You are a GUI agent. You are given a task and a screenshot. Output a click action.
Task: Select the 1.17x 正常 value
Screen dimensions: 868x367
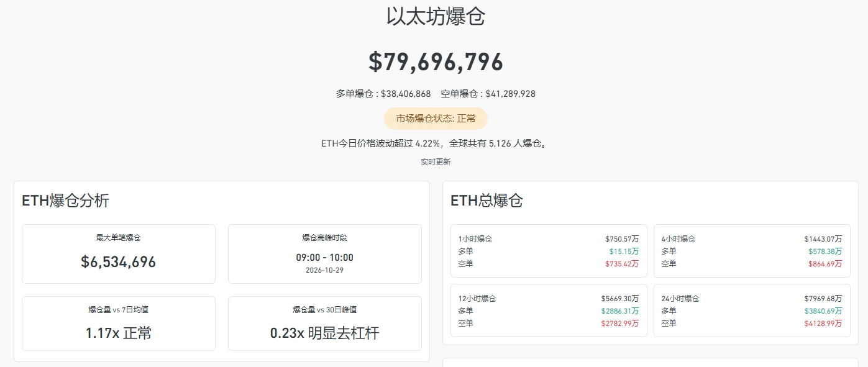click(118, 333)
